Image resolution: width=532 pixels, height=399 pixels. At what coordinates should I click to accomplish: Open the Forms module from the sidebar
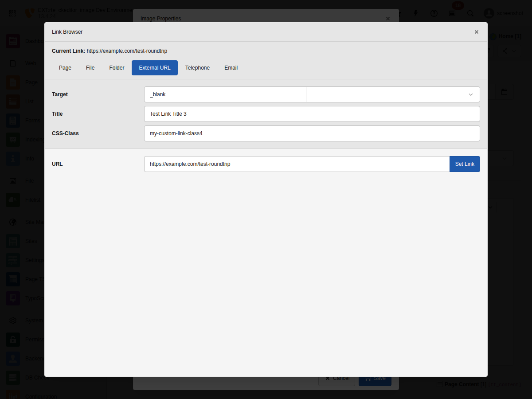[13, 120]
